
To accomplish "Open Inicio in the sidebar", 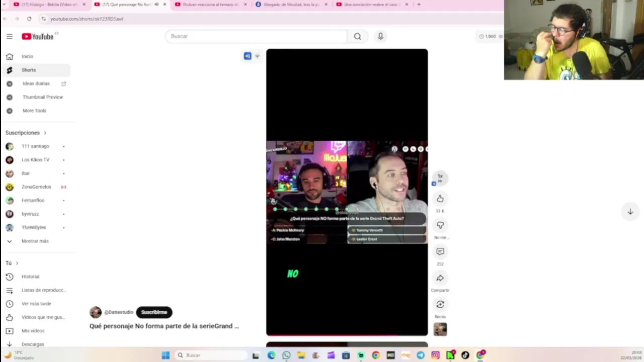I will (x=35, y=56).
